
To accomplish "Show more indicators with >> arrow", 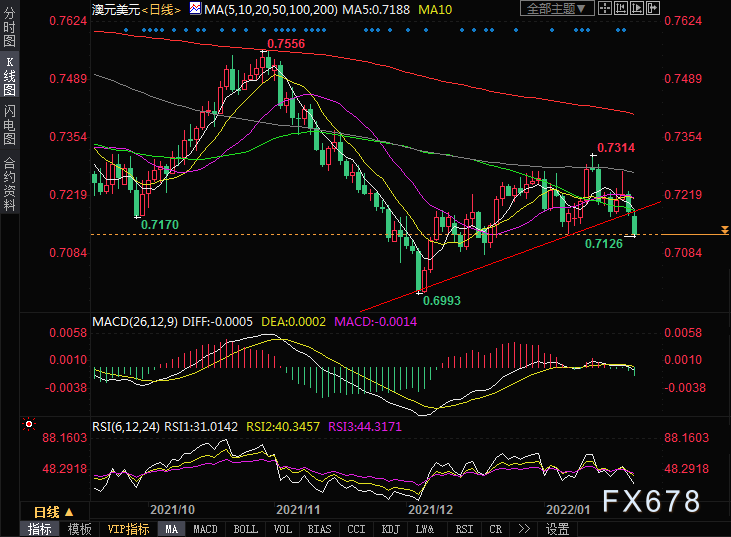I will click(524, 529).
